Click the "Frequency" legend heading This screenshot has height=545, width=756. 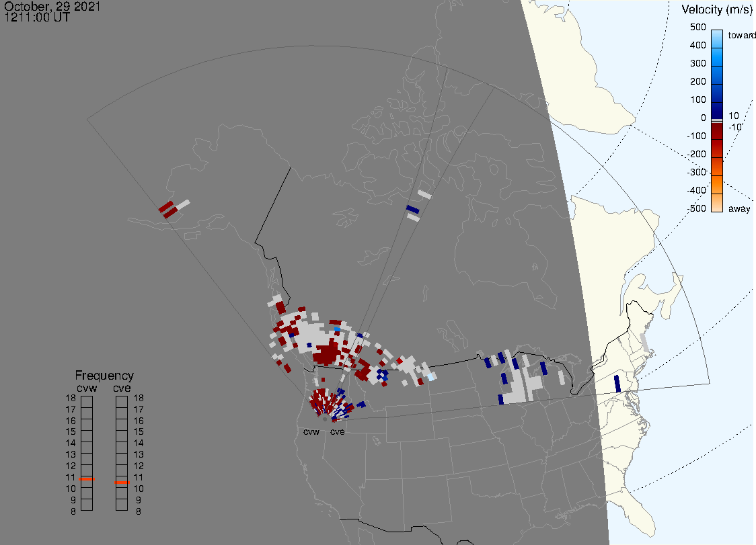point(104,376)
